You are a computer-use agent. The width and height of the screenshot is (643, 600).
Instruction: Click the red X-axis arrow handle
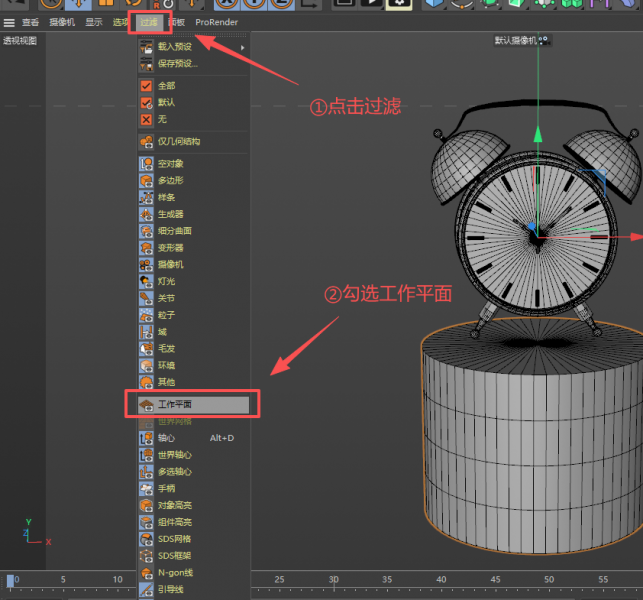[x=637, y=237]
